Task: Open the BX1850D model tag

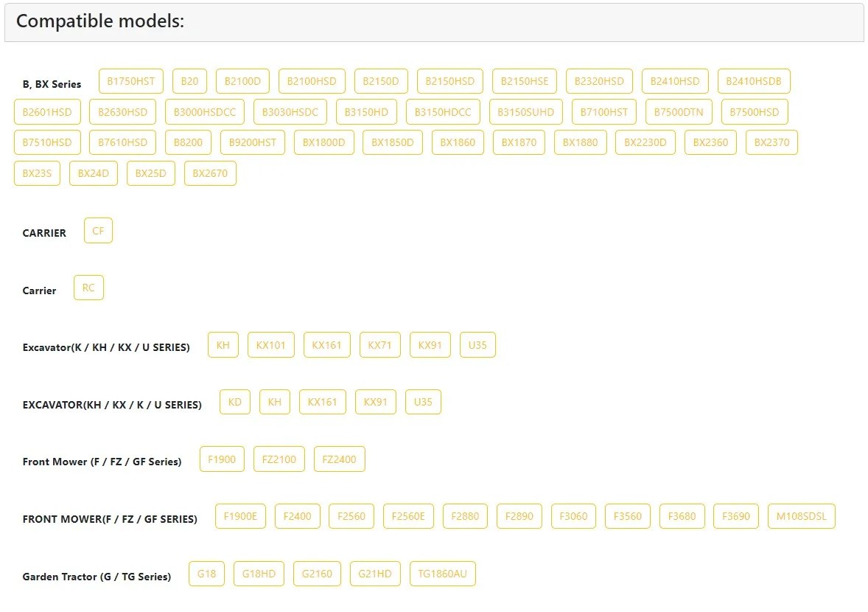Action: 393,142
